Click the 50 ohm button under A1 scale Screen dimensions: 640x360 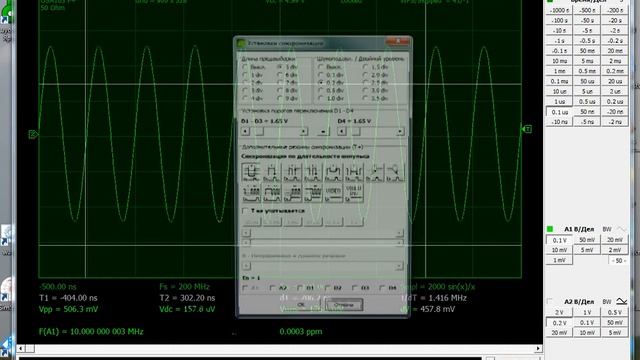click(x=619, y=260)
